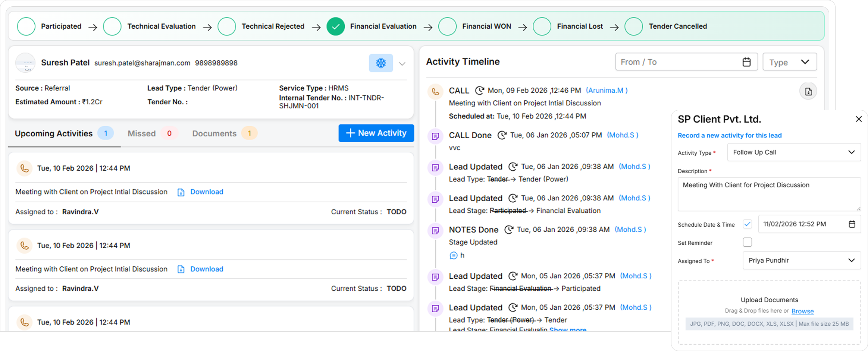Screen dimensions: 868x351
Task: Open the Assigned To dropdown
Action: 802,260
